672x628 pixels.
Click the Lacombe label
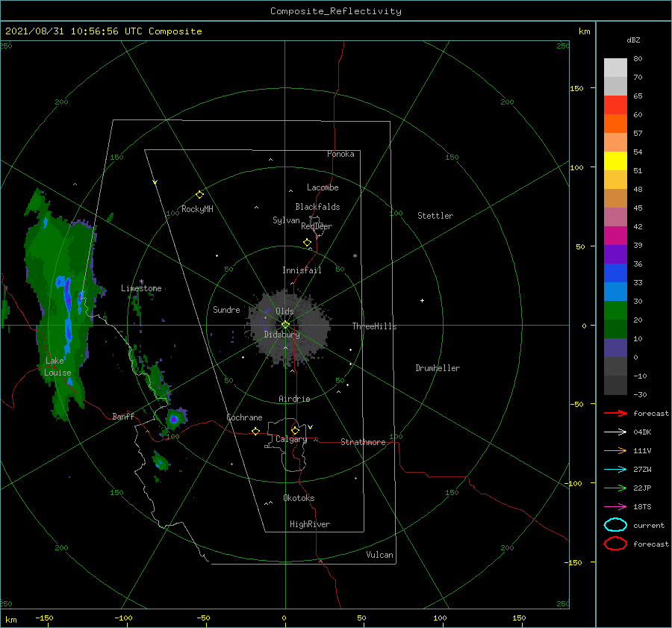click(x=323, y=187)
